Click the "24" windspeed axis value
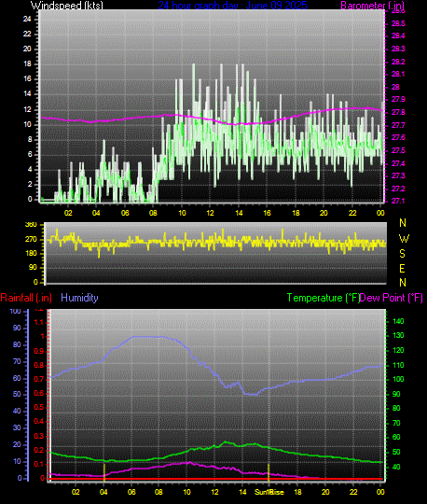Screen dimensions: 427x504 pyautogui.click(x=27, y=19)
